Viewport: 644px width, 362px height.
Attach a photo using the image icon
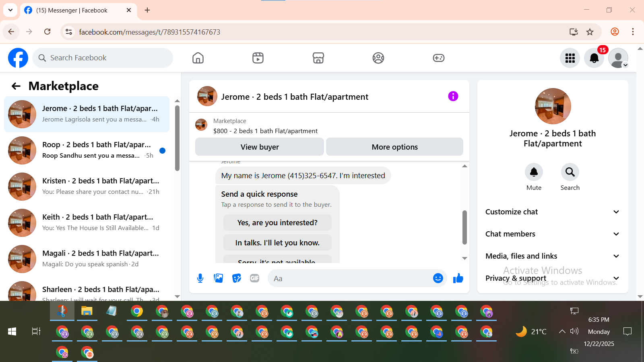[219, 278]
